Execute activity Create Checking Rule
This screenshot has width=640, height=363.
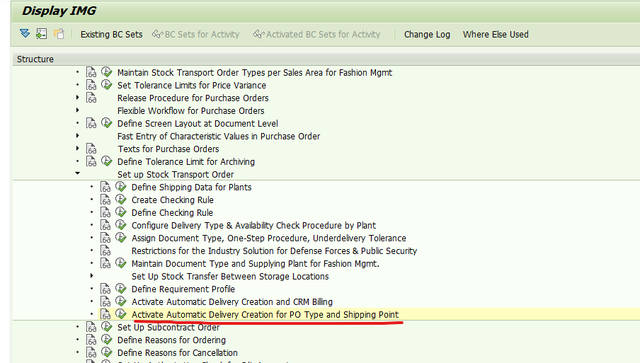coord(121,199)
